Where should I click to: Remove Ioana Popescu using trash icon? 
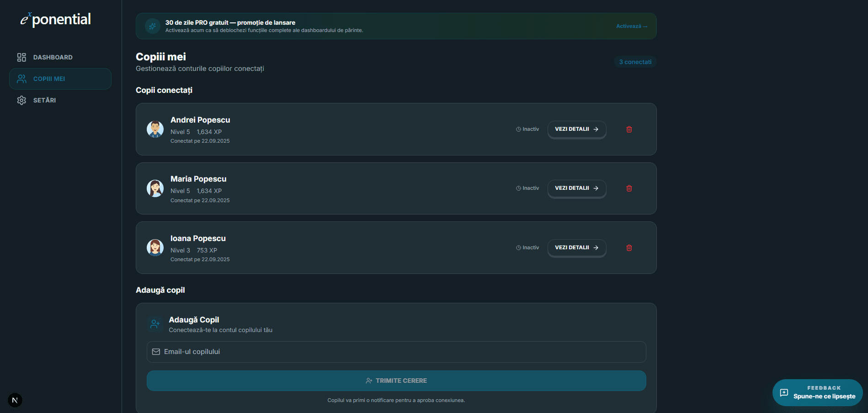click(x=629, y=248)
